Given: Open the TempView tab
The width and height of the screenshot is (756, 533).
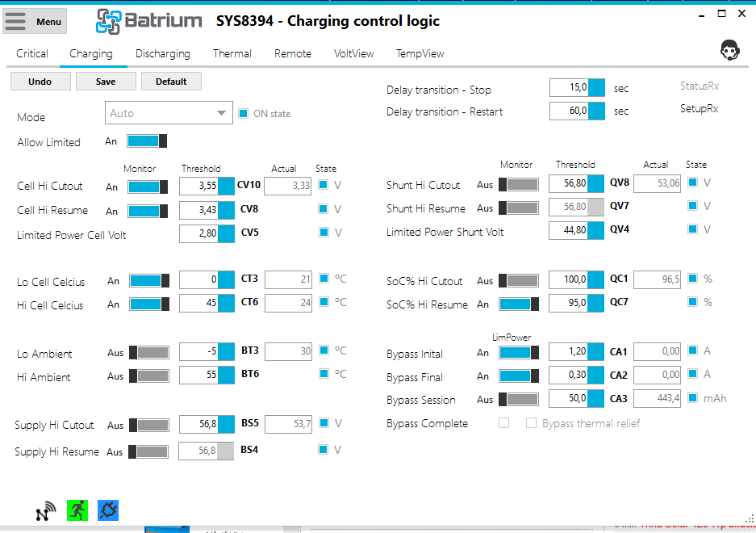Looking at the screenshot, I should coord(420,54).
